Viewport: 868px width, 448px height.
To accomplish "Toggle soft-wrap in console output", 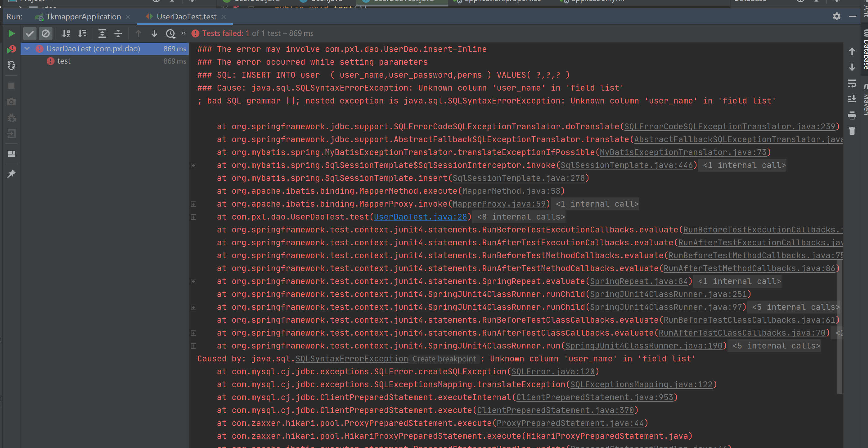I will 852,83.
